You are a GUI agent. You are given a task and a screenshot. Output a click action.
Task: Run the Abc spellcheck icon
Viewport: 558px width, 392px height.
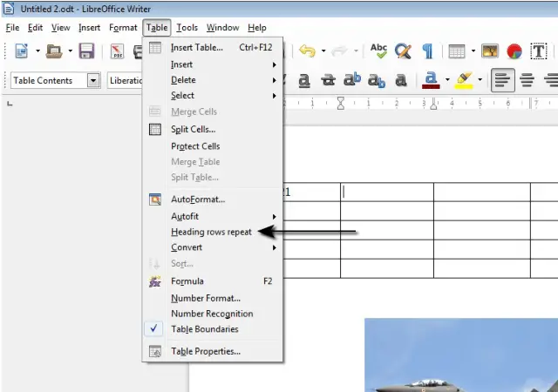pyautogui.click(x=378, y=51)
